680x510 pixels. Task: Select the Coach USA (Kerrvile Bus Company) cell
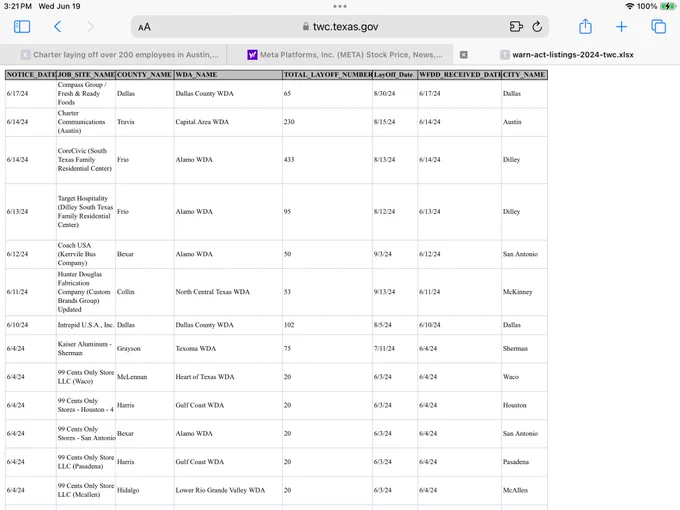(x=86, y=254)
